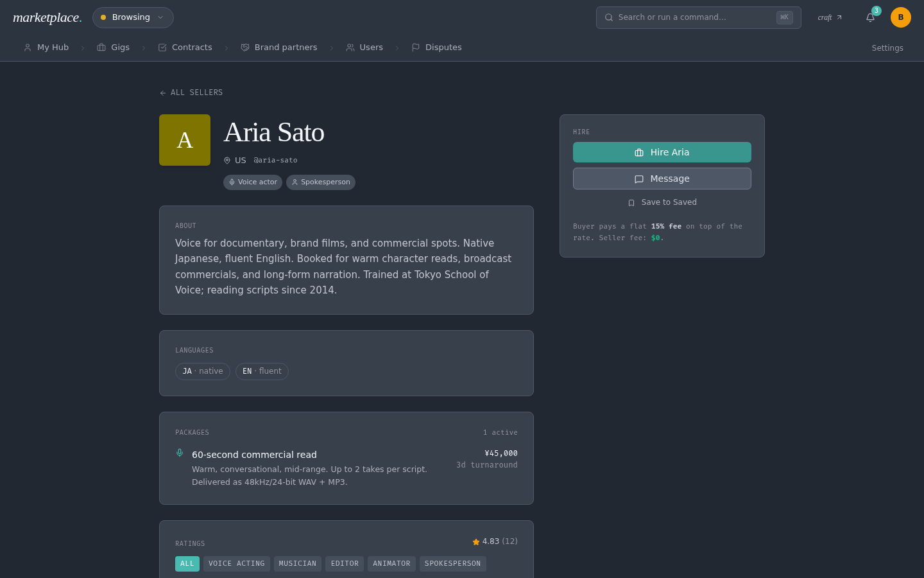Go to My Hub

pyautogui.click(x=46, y=48)
